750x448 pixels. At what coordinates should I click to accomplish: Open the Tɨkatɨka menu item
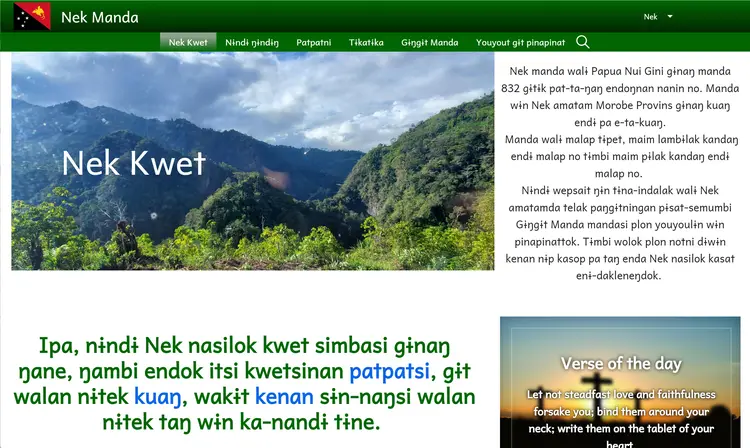coord(366,42)
